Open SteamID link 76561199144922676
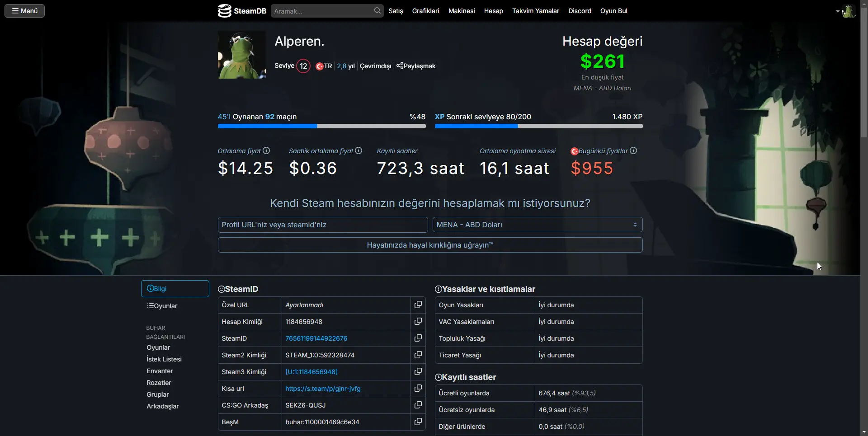This screenshot has width=868, height=436. (x=316, y=338)
